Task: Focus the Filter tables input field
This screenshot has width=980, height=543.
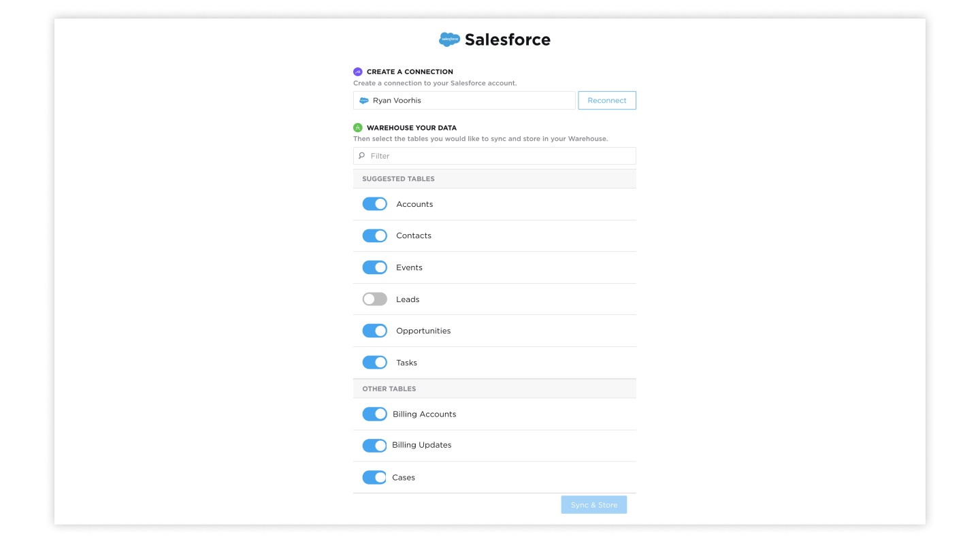Action: point(500,156)
